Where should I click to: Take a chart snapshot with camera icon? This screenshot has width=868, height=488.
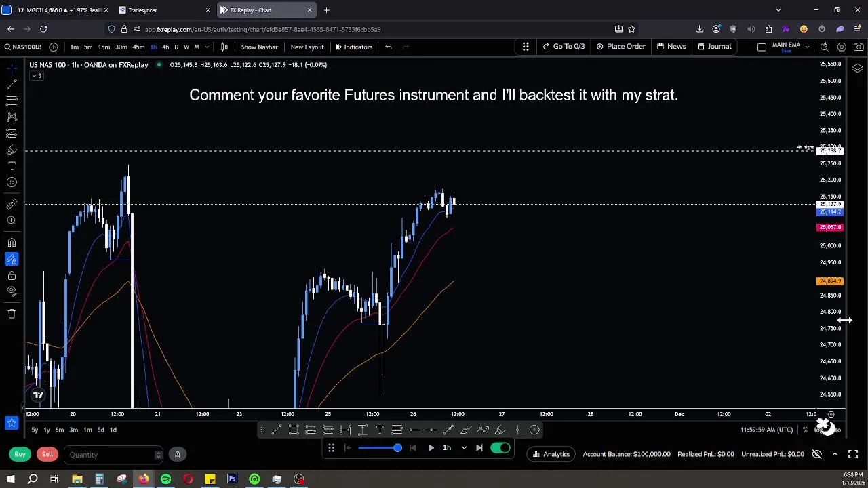tap(859, 47)
